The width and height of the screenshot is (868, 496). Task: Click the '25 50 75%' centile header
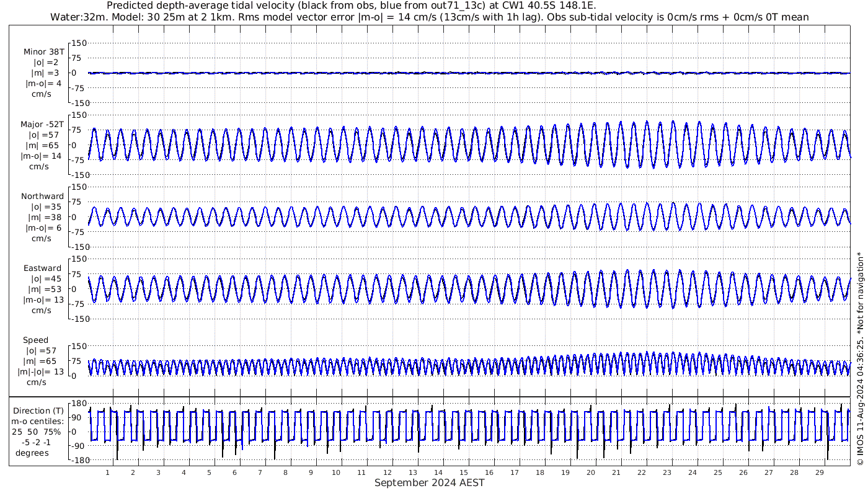(x=36, y=432)
